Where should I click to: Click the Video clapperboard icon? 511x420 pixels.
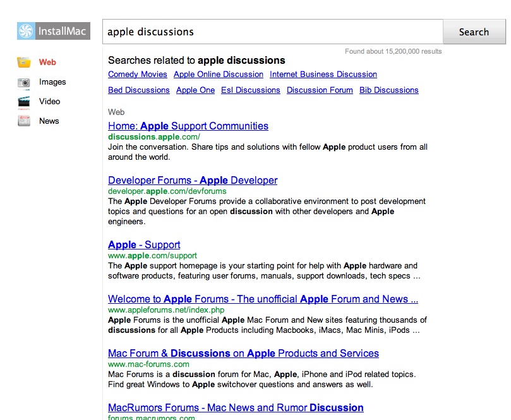(24, 101)
